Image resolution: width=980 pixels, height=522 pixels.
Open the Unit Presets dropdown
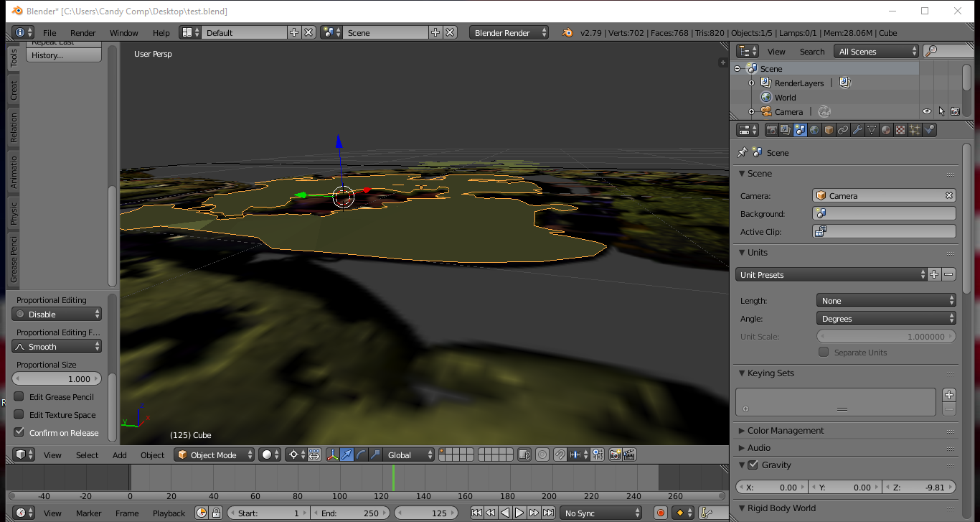point(831,274)
